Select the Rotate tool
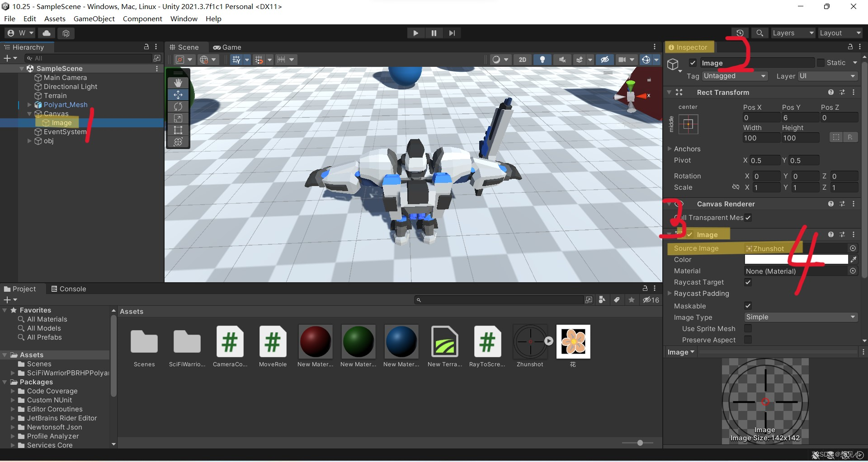The height and width of the screenshot is (462, 868). pyautogui.click(x=178, y=106)
